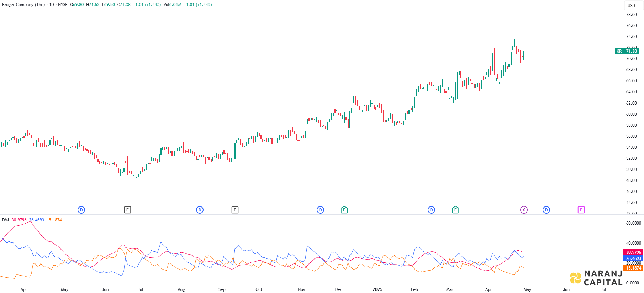Screen dimensions: 644x293
Task: Open the earnings E marker in September 2024
Action: click(x=235, y=210)
